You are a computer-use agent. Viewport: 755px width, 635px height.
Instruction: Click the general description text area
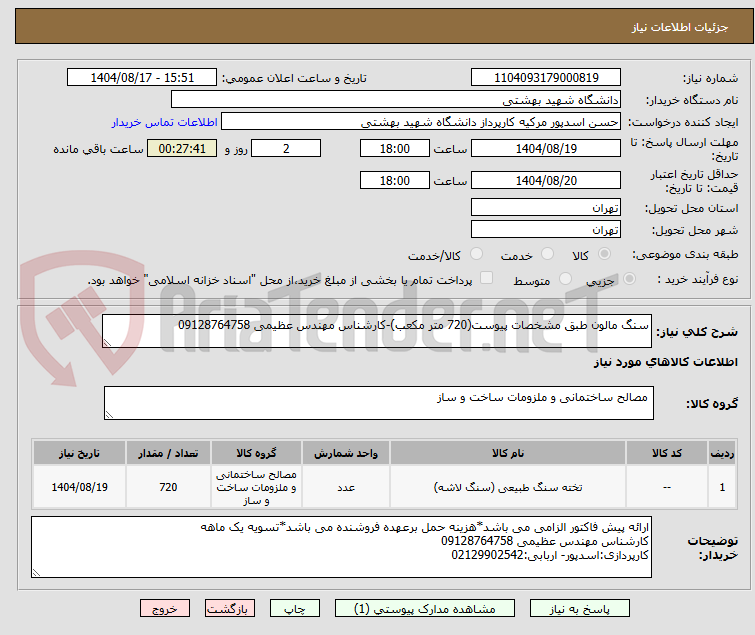(x=377, y=331)
